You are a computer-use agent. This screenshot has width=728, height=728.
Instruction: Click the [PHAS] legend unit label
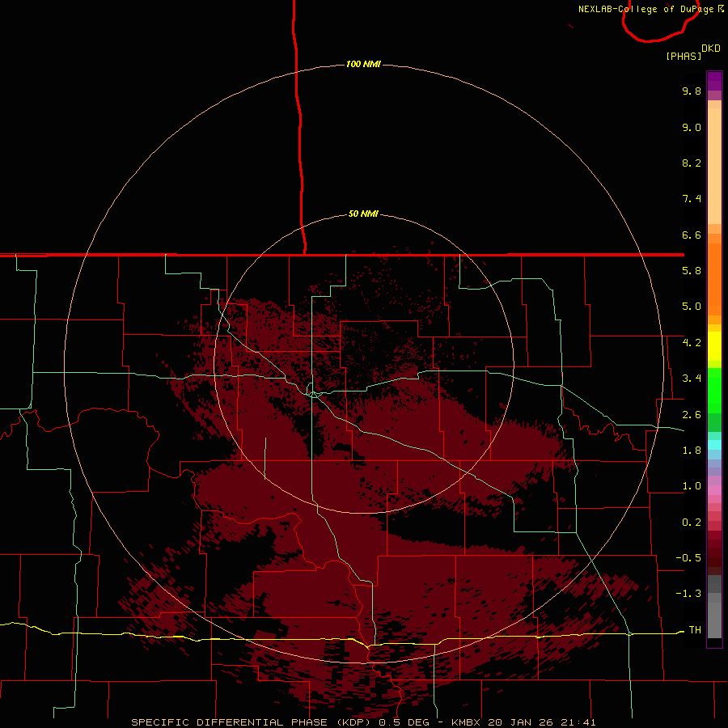coord(684,56)
